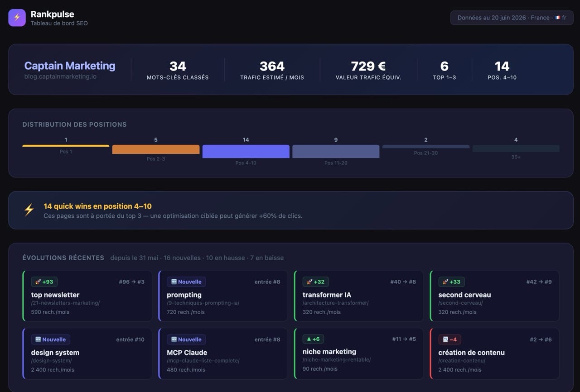Click the /creation-contenu/ URL text
The image size is (580, 392).
click(462, 361)
